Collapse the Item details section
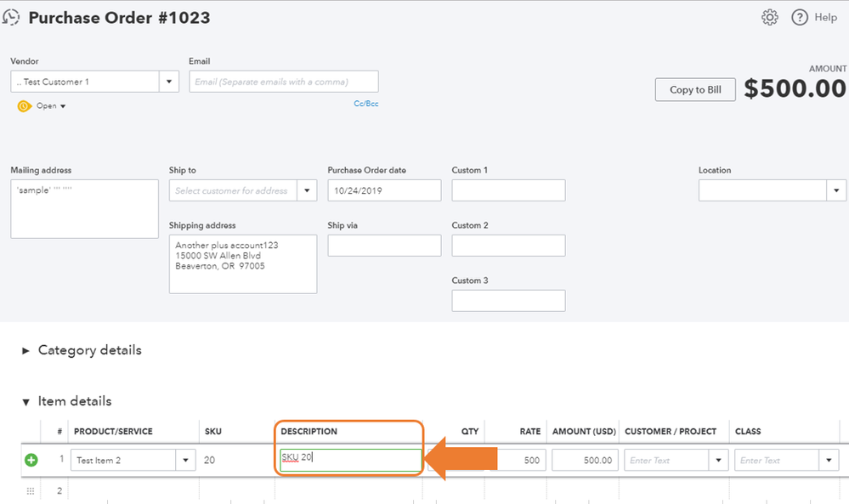This screenshot has height=504, width=849. point(26,401)
